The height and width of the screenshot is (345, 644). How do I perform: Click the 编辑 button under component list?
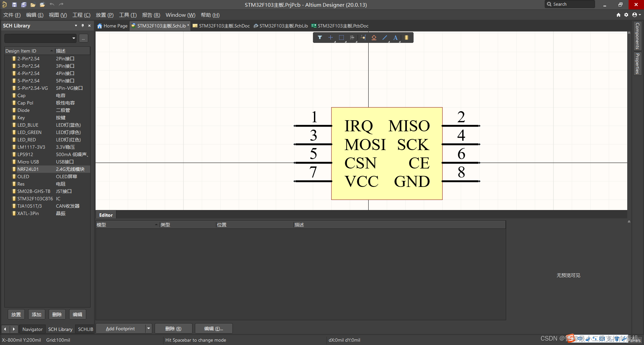(77, 315)
